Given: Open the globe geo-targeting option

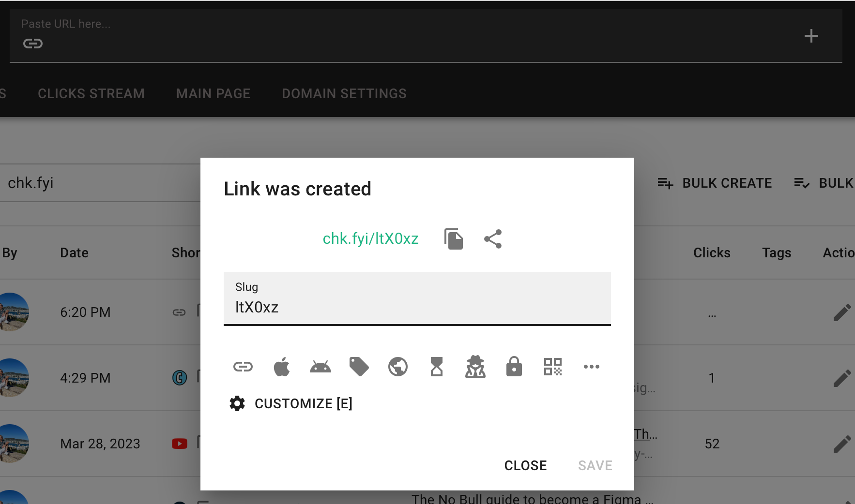Looking at the screenshot, I should coord(398,367).
